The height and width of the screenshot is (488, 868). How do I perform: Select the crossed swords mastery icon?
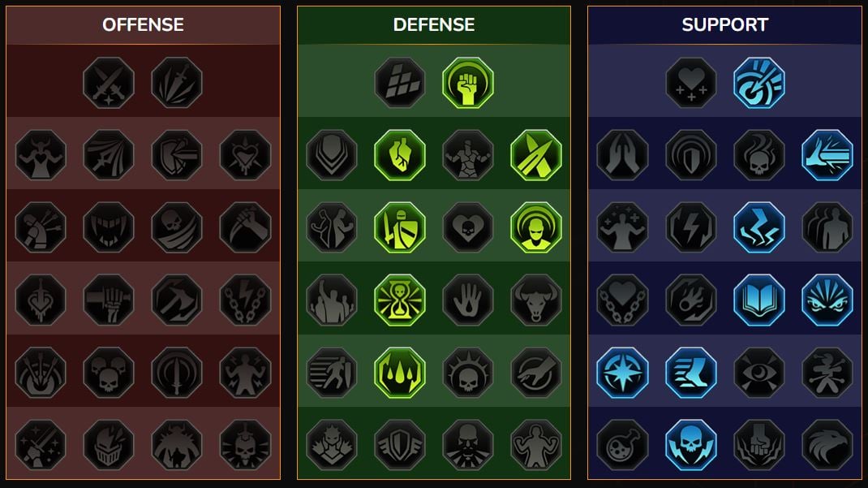[109, 83]
